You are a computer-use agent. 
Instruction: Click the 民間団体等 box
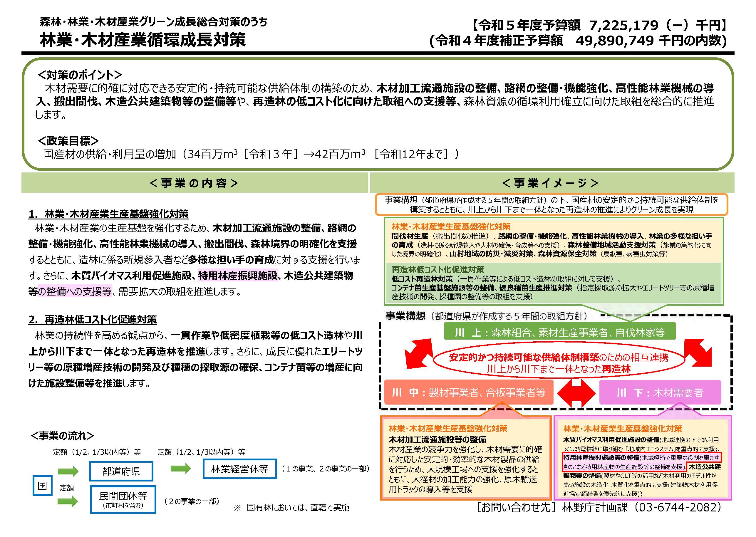pyautogui.click(x=123, y=499)
